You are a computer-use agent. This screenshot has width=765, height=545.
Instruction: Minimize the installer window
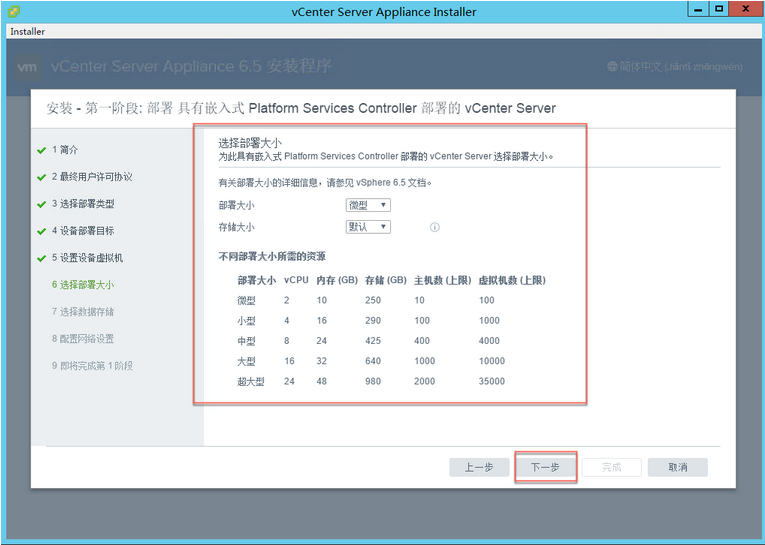point(699,10)
